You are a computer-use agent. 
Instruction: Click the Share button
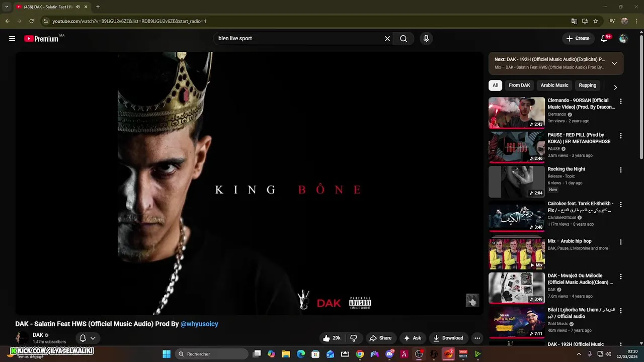point(380,338)
